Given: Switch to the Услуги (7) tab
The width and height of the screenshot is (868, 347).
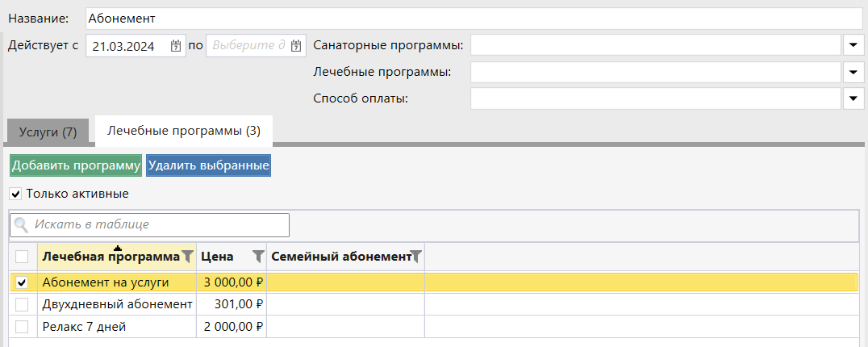Looking at the screenshot, I should (x=48, y=132).
